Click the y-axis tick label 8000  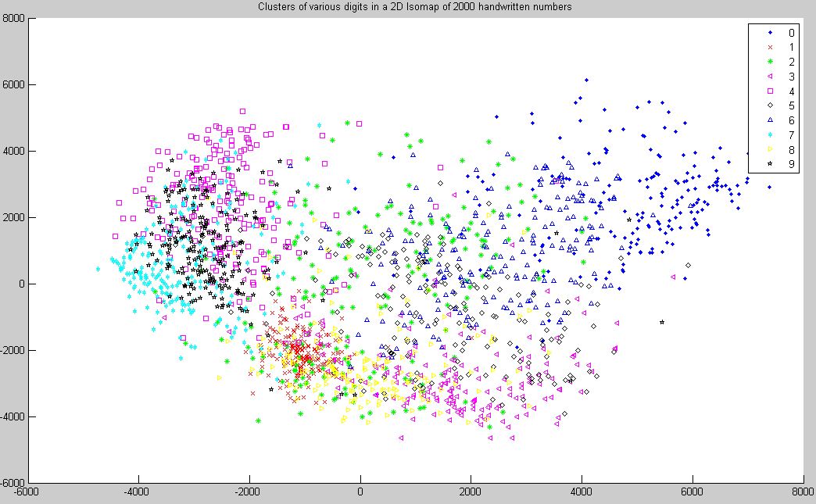point(13,18)
